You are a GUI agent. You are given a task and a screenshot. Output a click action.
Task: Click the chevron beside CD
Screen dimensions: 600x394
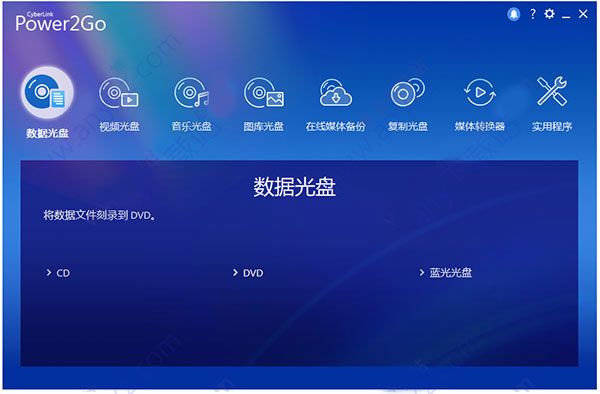(x=49, y=272)
